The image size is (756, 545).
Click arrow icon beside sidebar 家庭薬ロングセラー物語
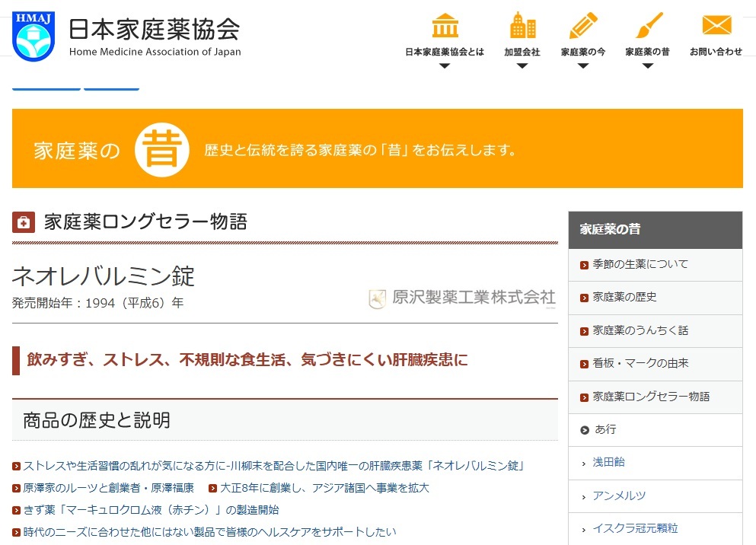(x=585, y=397)
